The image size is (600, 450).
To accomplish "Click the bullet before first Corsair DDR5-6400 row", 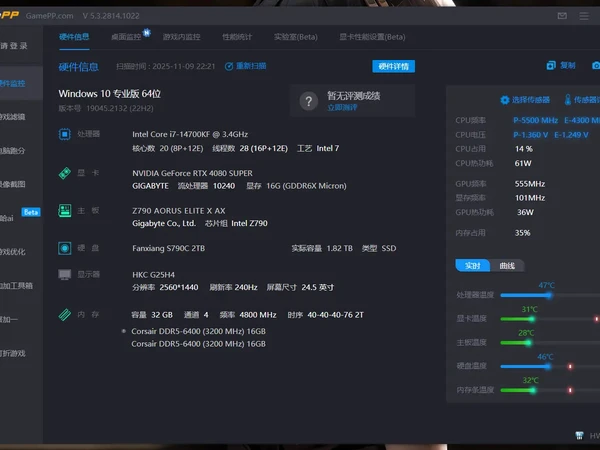I will point(124,331).
